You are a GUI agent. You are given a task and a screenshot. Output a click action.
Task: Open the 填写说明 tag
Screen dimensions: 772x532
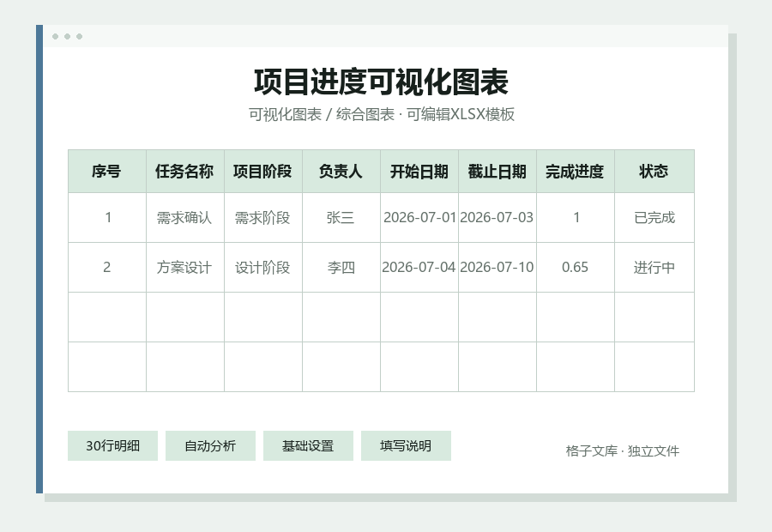[406, 446]
